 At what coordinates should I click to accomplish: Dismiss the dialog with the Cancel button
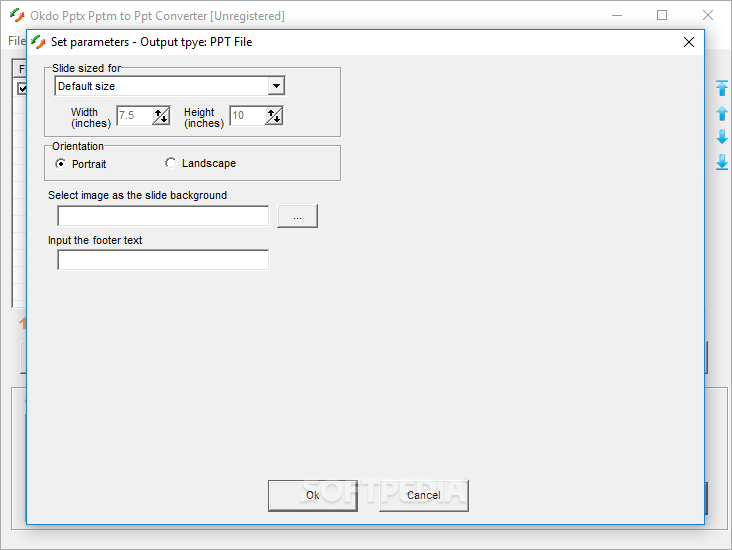tap(423, 495)
